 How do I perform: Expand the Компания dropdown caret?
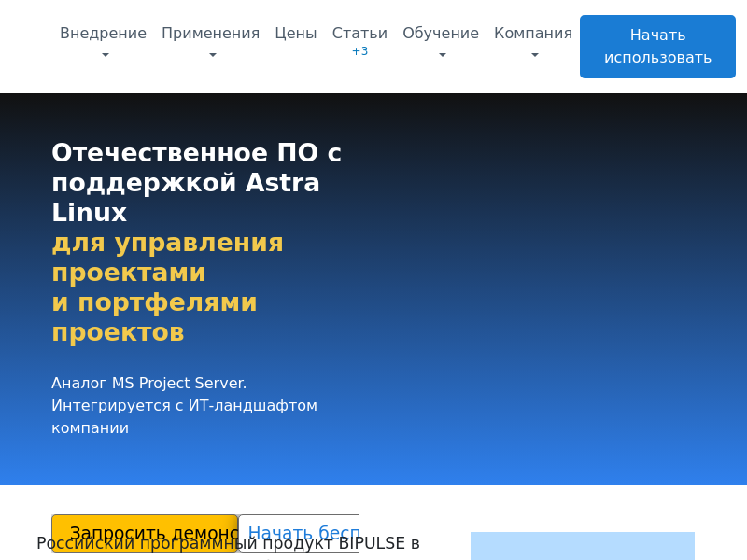[x=534, y=55]
